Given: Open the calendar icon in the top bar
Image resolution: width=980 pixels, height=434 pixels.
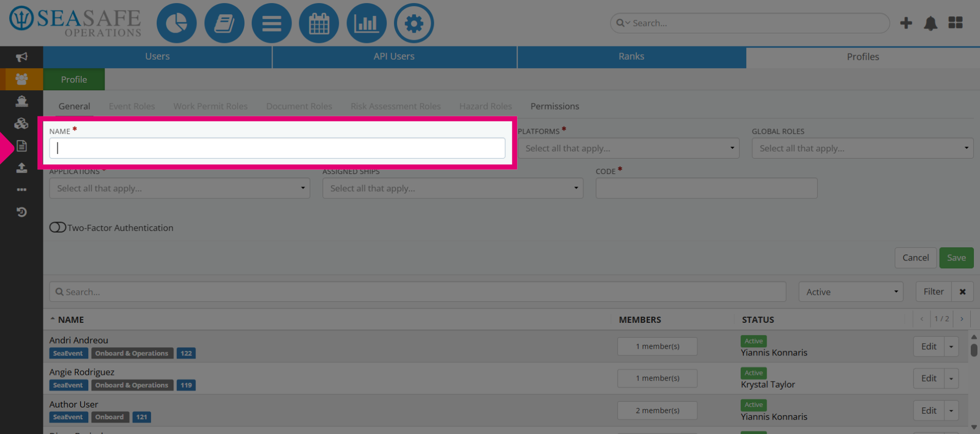Looking at the screenshot, I should (x=319, y=23).
